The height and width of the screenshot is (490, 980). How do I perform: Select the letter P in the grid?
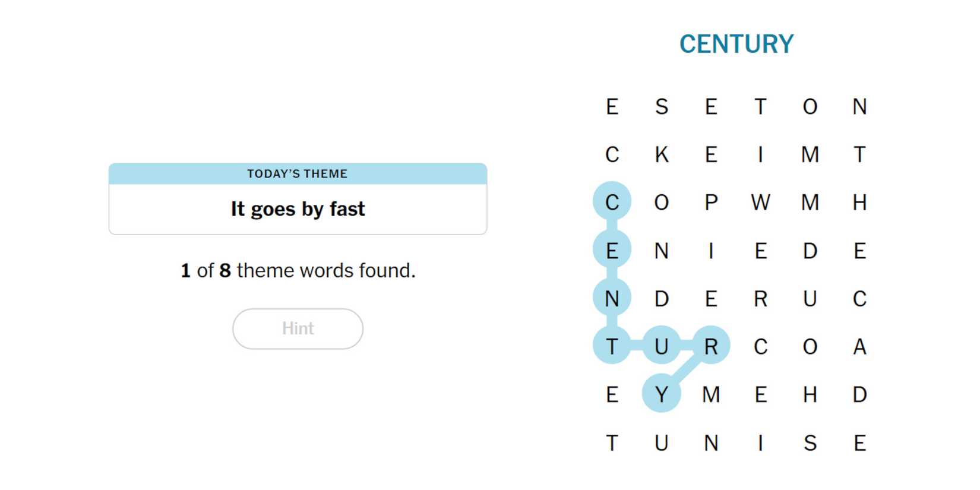(x=711, y=202)
